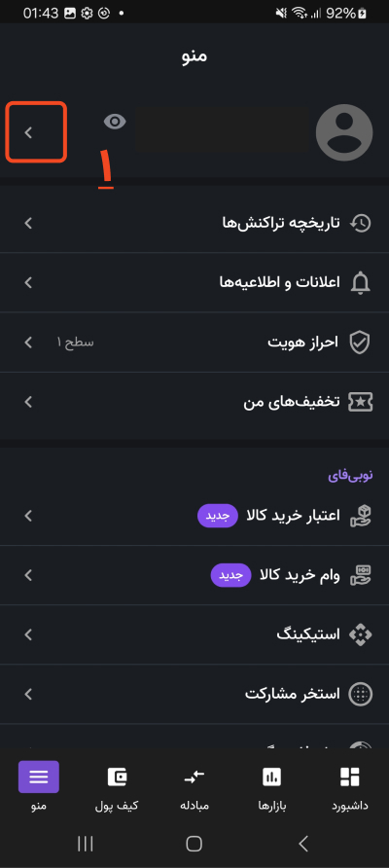This screenshot has width=389, height=868.
Task: Switch to the بازارها markets tab
Action: [x=271, y=788]
